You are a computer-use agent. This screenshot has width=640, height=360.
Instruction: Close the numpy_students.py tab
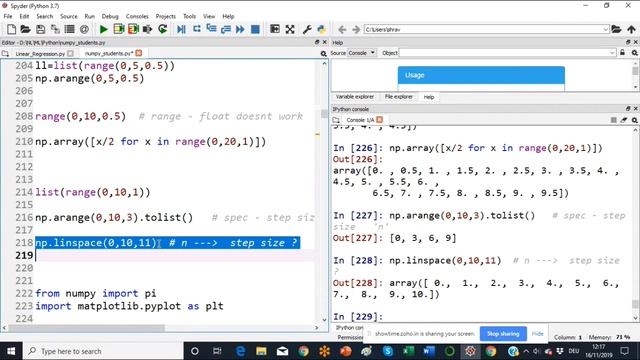(139, 53)
